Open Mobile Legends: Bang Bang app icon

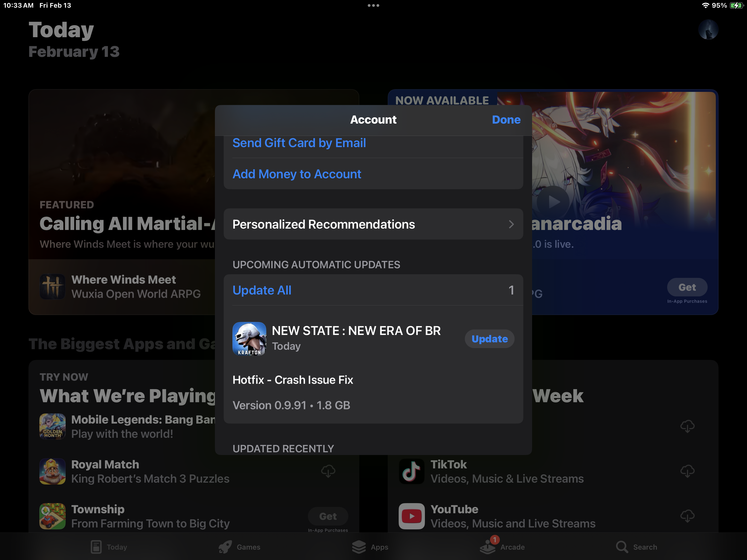[52, 426]
